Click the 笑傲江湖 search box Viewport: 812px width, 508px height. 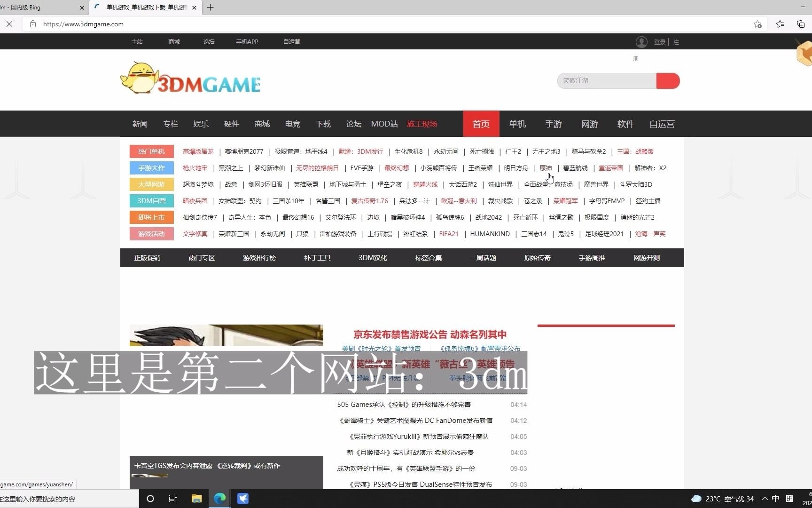[x=607, y=81]
